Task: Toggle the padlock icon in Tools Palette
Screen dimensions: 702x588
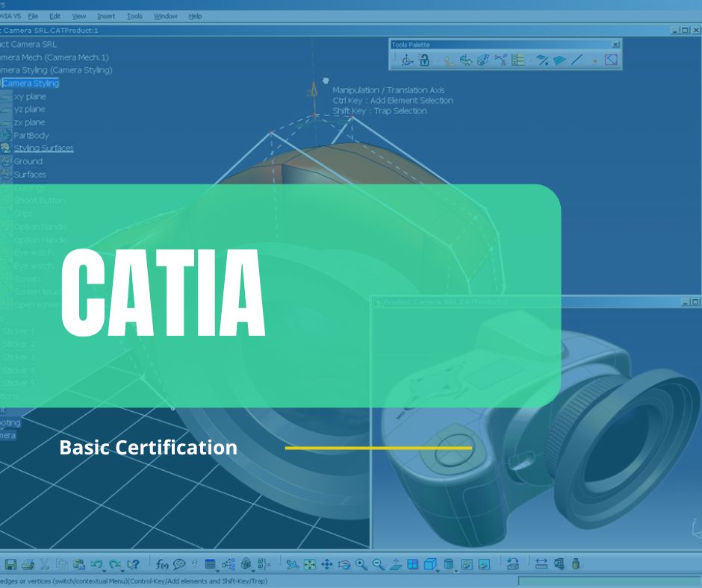Action: (x=424, y=60)
